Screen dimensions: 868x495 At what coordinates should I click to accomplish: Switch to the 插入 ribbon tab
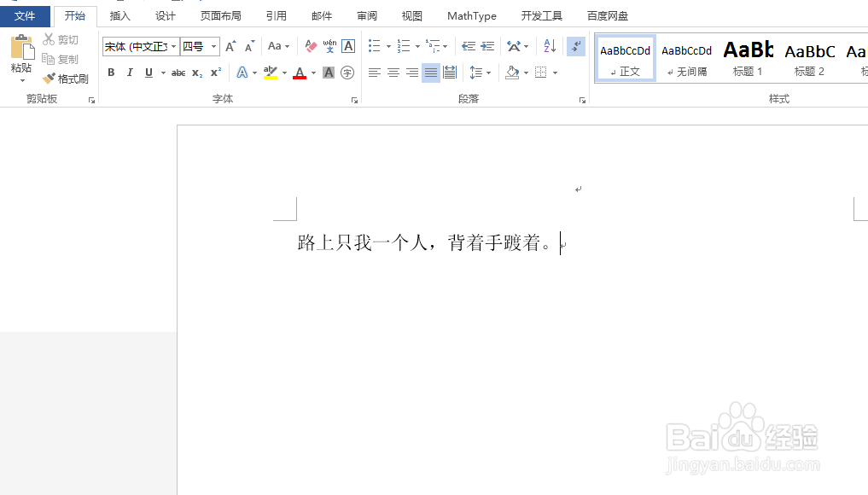pos(119,15)
